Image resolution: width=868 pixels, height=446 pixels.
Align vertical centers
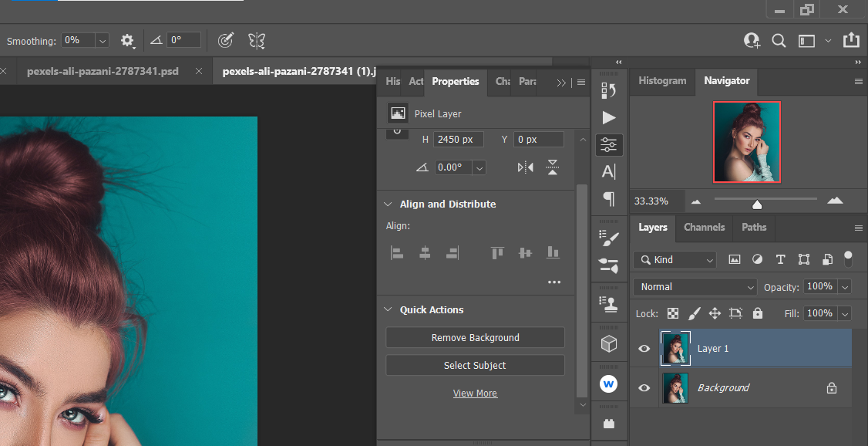point(525,253)
